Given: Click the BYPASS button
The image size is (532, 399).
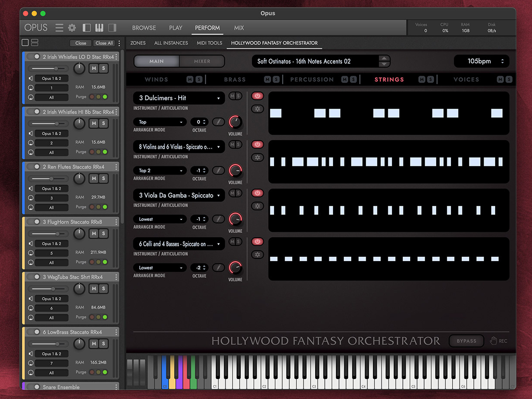Looking at the screenshot, I should coord(466,341).
